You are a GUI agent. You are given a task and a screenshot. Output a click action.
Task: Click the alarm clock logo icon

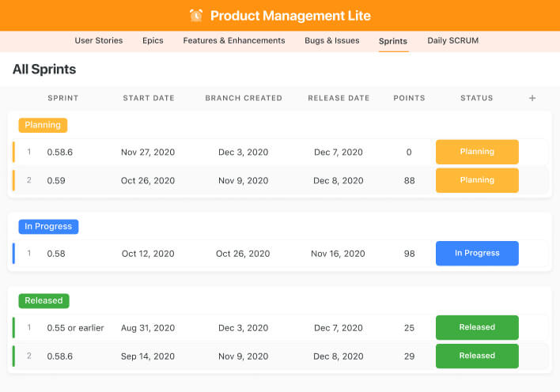tap(196, 16)
